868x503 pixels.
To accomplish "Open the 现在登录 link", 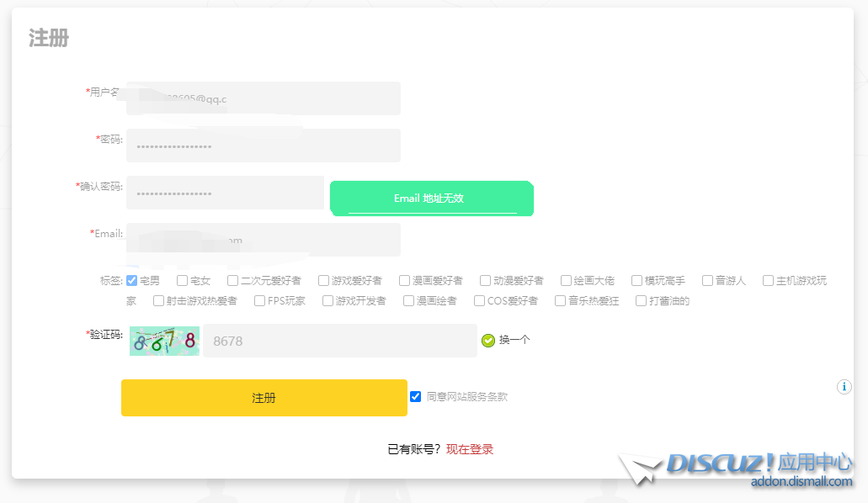I will [470, 449].
